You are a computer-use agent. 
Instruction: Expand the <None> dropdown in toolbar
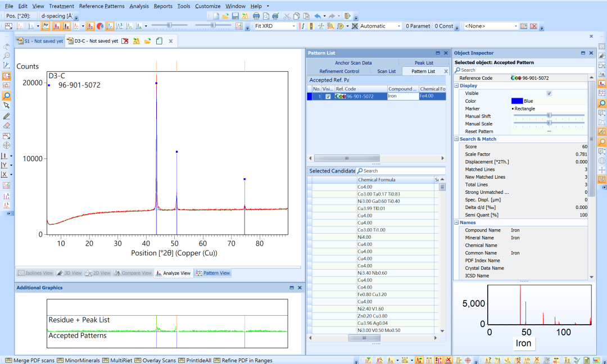point(516,26)
